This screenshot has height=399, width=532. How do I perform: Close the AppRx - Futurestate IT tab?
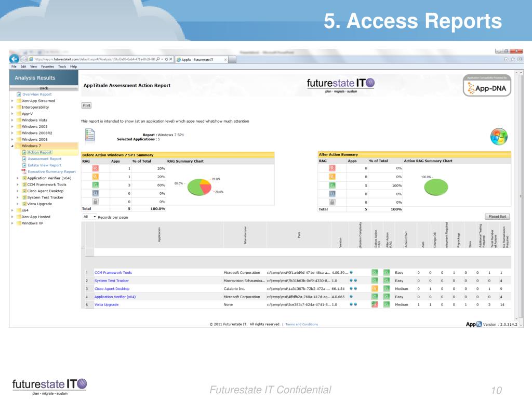[x=225, y=60]
